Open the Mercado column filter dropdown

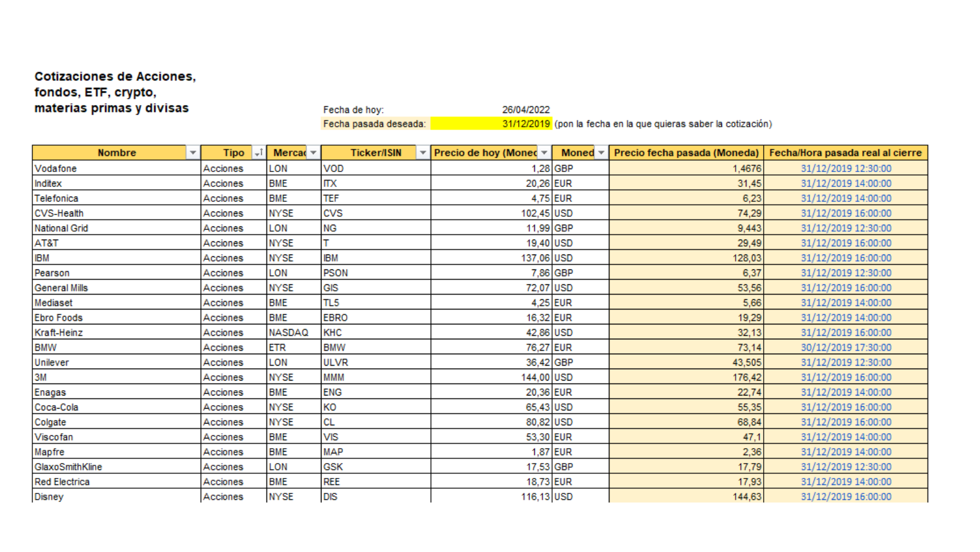pyautogui.click(x=313, y=153)
